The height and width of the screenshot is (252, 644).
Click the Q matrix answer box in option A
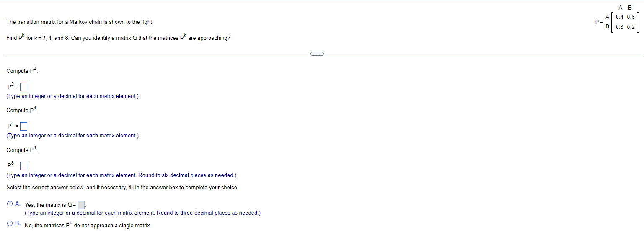[81, 205]
